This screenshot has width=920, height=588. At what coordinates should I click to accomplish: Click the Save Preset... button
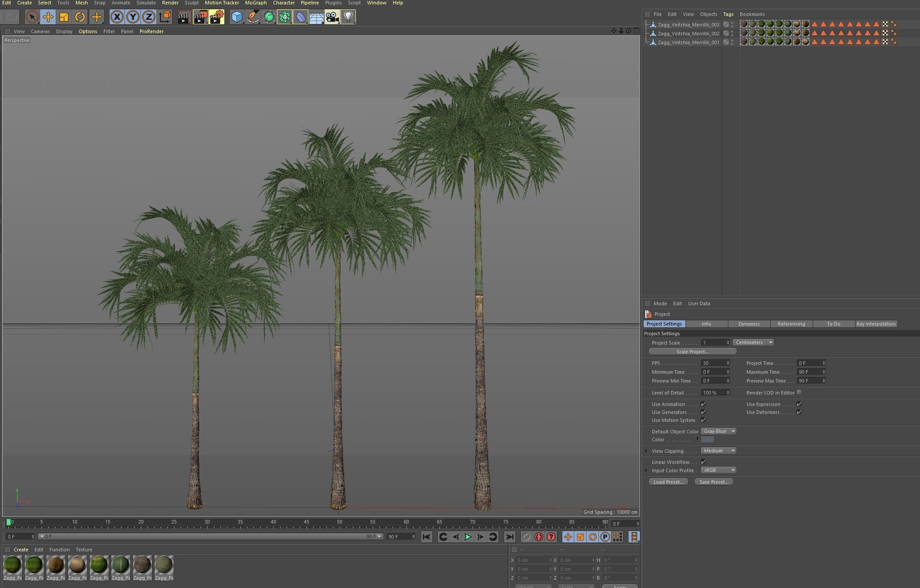pyautogui.click(x=714, y=482)
